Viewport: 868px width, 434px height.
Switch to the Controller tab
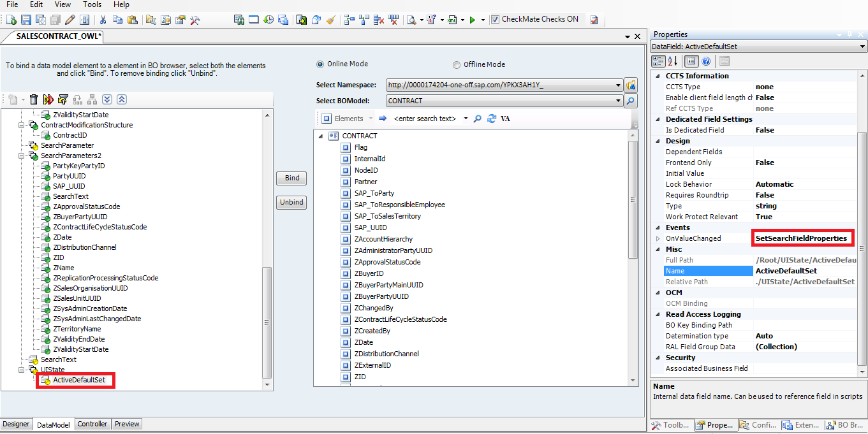(x=92, y=424)
